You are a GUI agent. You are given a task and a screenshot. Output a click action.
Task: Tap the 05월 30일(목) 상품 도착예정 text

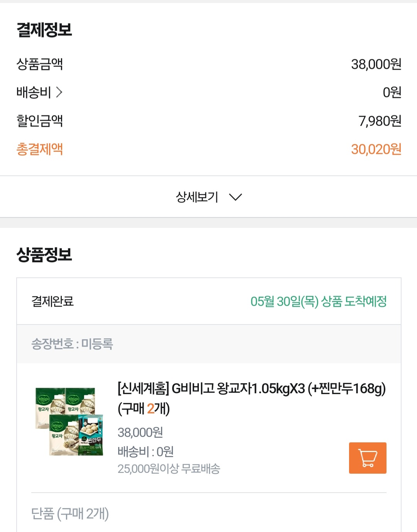pos(318,301)
